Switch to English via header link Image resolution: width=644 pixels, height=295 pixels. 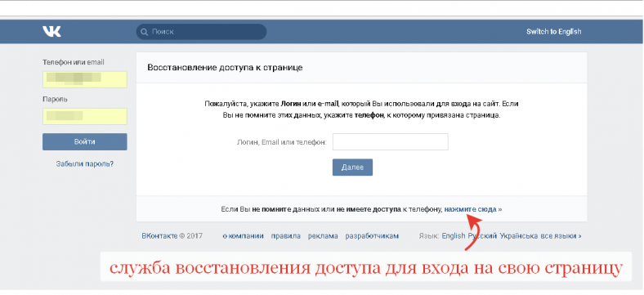click(553, 32)
